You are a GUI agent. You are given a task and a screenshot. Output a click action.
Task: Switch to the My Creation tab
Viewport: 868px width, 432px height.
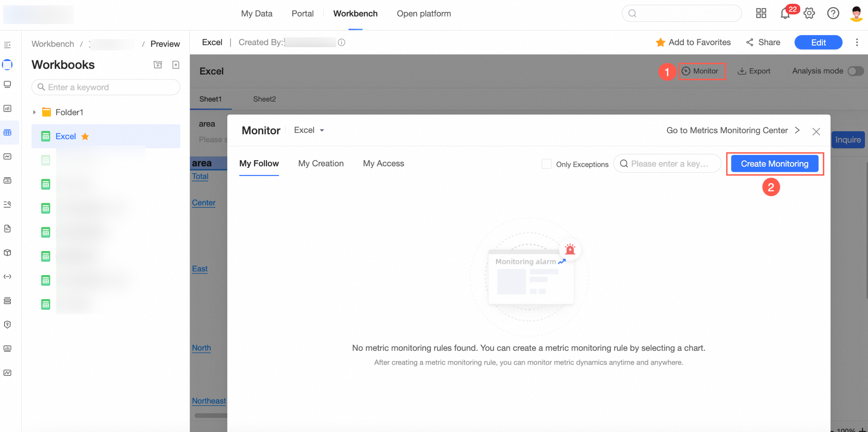click(321, 163)
